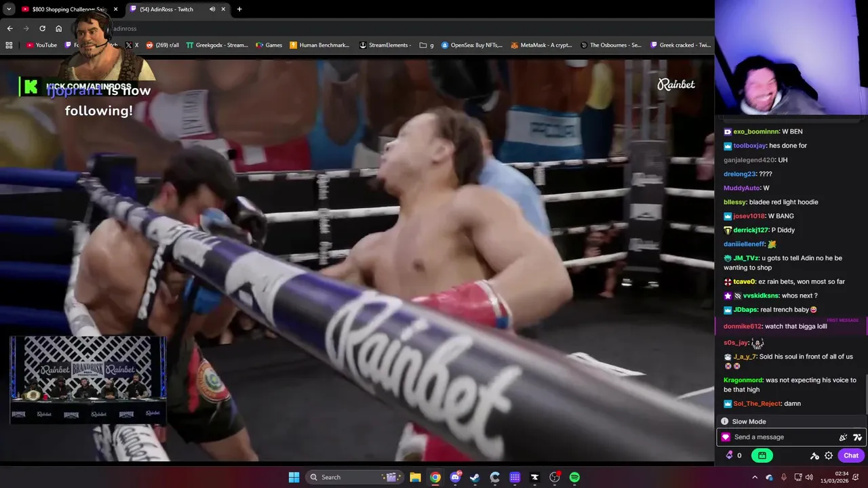Image resolution: width=868 pixels, height=488 pixels.
Task: Show hidden system tray icons
Action: [x=755, y=477]
